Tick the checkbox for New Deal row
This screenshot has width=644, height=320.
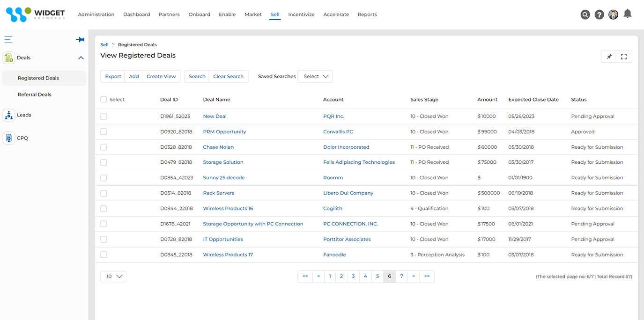click(104, 116)
